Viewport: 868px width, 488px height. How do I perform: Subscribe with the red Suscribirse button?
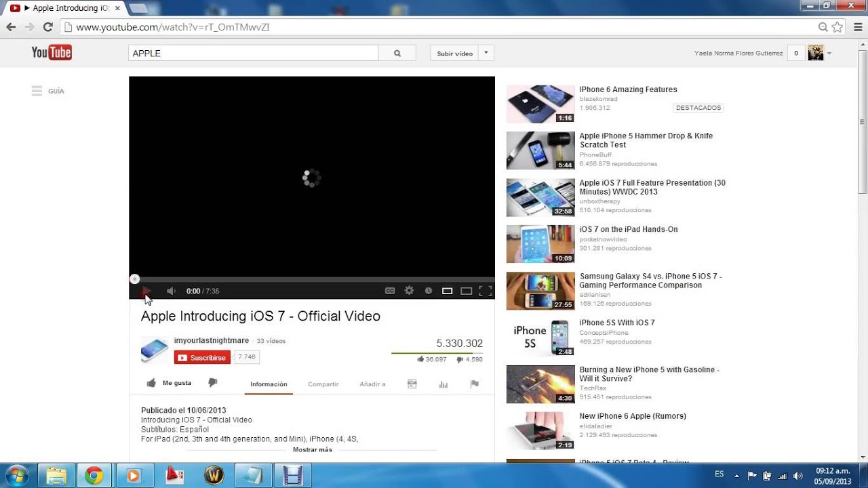pyautogui.click(x=202, y=357)
